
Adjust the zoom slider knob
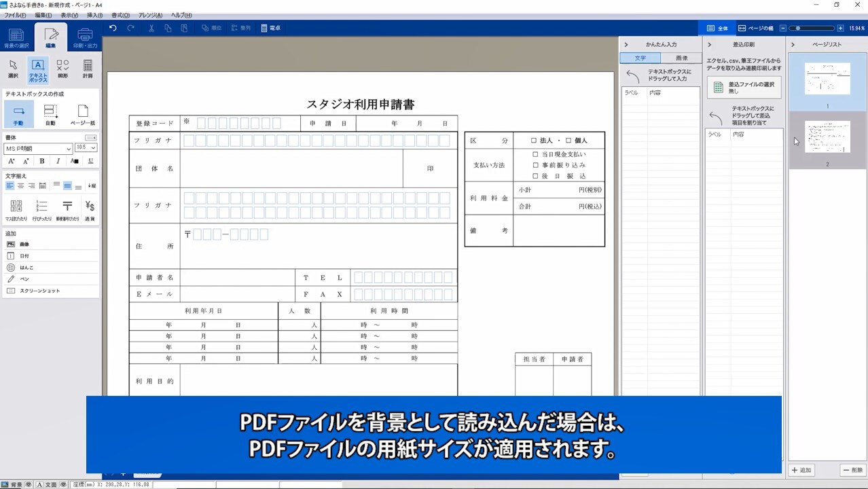point(797,29)
